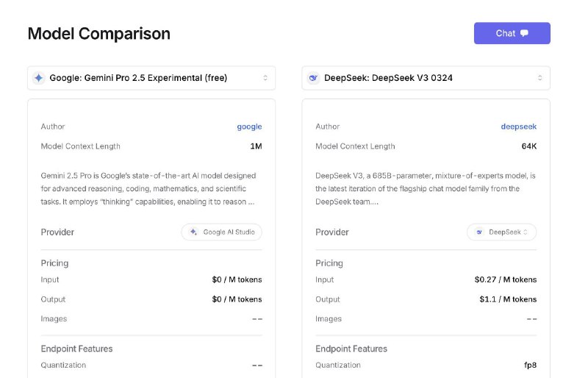Click the Google AI Studio provider pill

click(222, 232)
